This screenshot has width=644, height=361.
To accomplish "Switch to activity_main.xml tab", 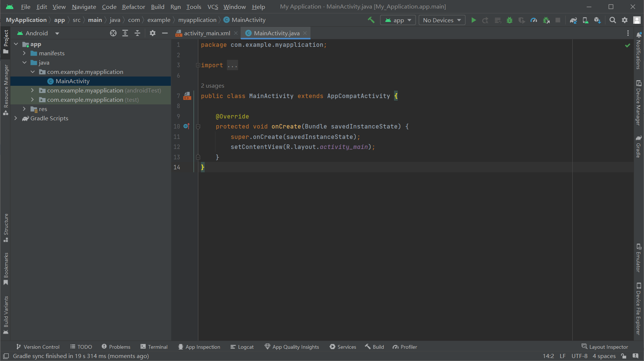I will point(207,33).
